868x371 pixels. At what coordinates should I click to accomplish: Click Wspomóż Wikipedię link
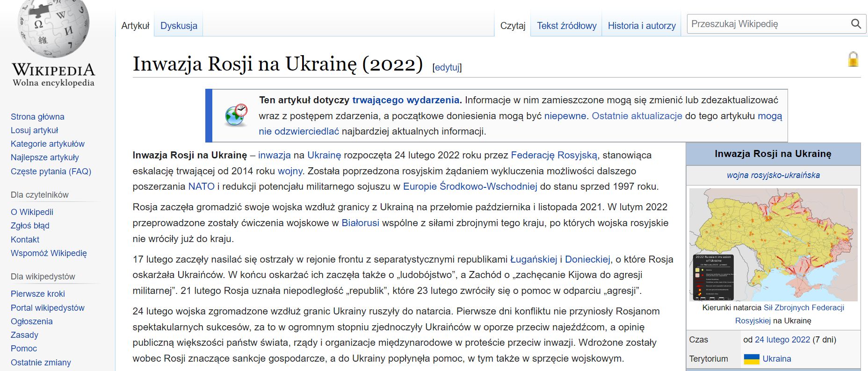click(49, 253)
